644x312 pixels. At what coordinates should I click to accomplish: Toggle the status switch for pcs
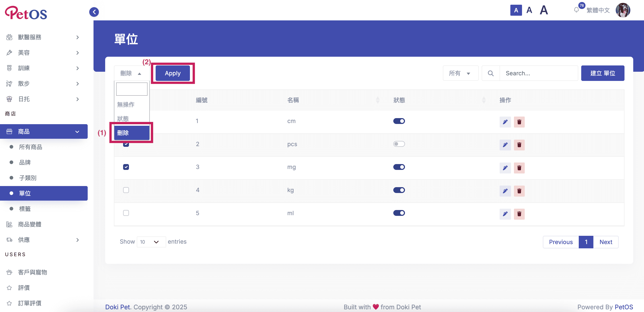tap(399, 144)
